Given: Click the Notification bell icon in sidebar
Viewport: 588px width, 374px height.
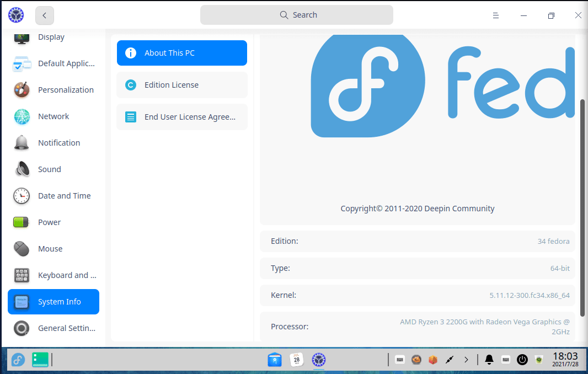Looking at the screenshot, I should click(x=22, y=143).
